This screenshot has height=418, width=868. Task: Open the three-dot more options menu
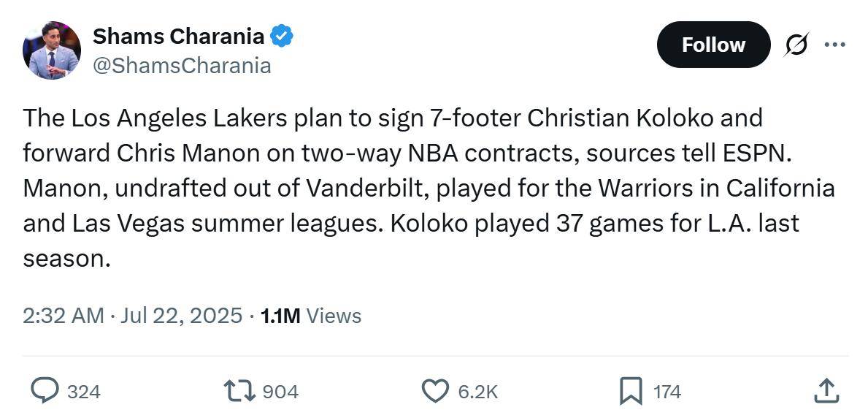click(x=835, y=45)
